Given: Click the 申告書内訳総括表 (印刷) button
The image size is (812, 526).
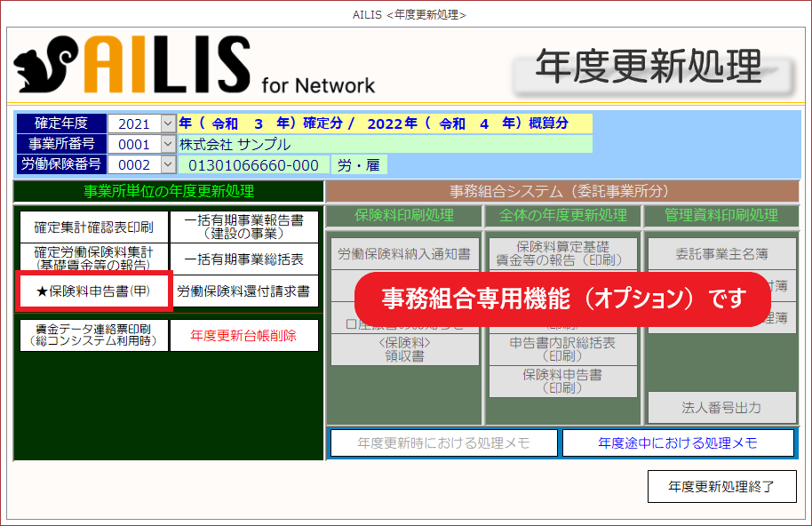Looking at the screenshot, I should click(x=561, y=349).
